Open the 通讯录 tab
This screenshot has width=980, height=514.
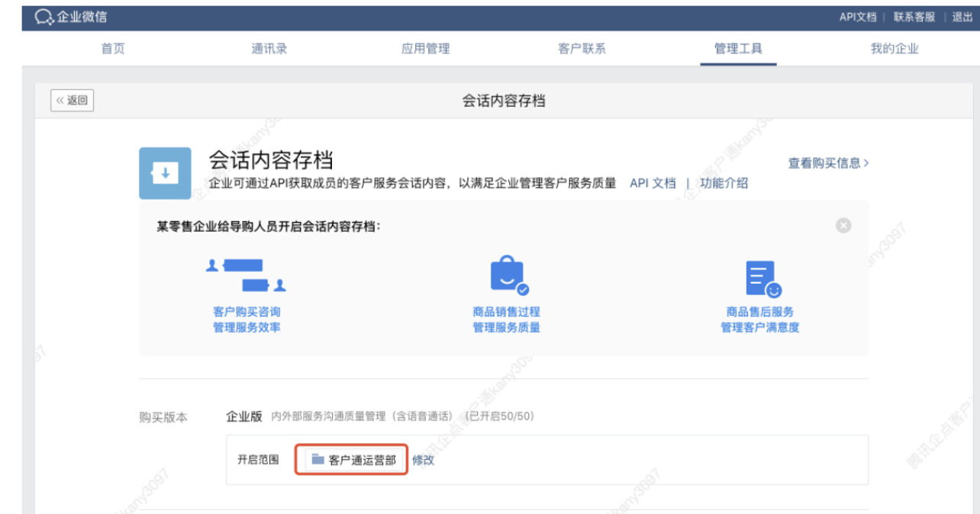(x=269, y=49)
